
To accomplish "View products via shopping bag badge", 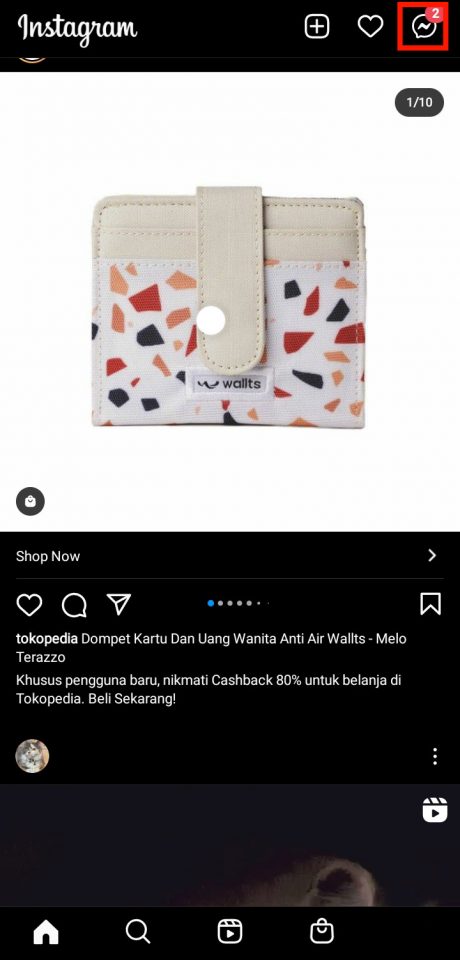I will (30, 502).
